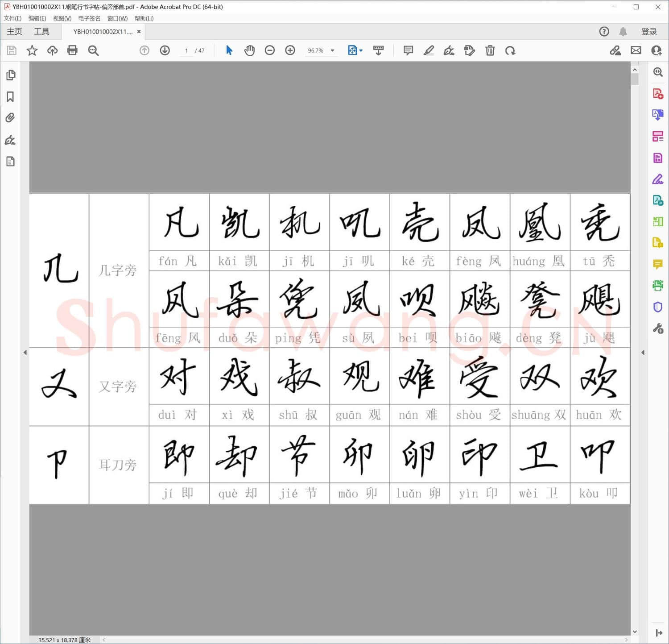
Task: Zoom out with the minus button
Action: 270,50
